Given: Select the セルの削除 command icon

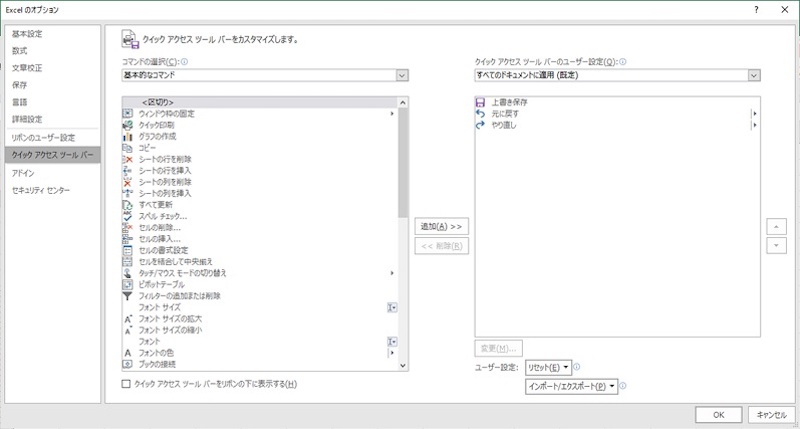Looking at the screenshot, I should point(128,228).
